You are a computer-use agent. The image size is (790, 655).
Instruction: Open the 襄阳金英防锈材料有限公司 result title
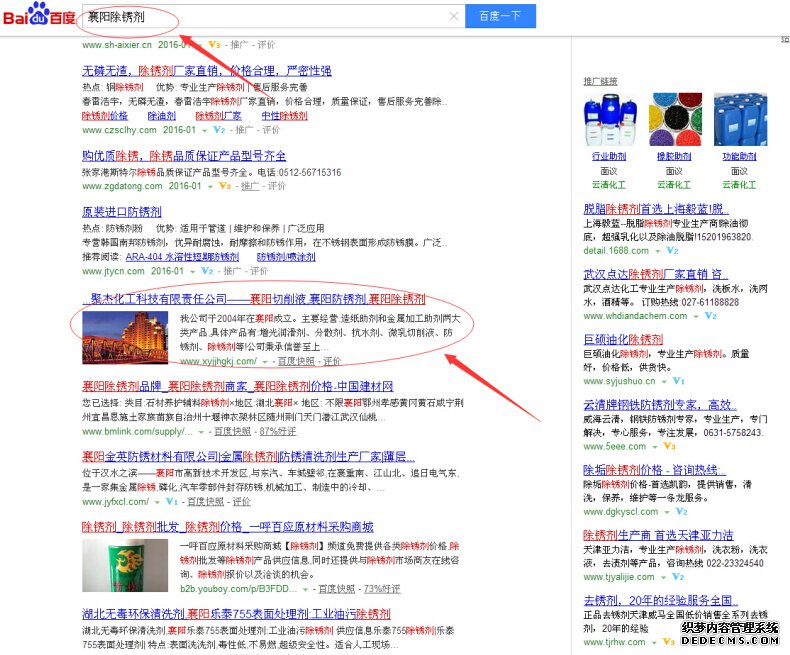(248, 457)
